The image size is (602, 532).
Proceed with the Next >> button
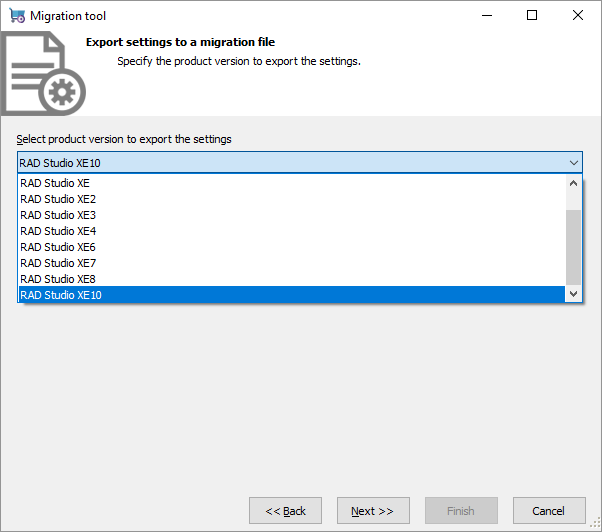tap(373, 511)
